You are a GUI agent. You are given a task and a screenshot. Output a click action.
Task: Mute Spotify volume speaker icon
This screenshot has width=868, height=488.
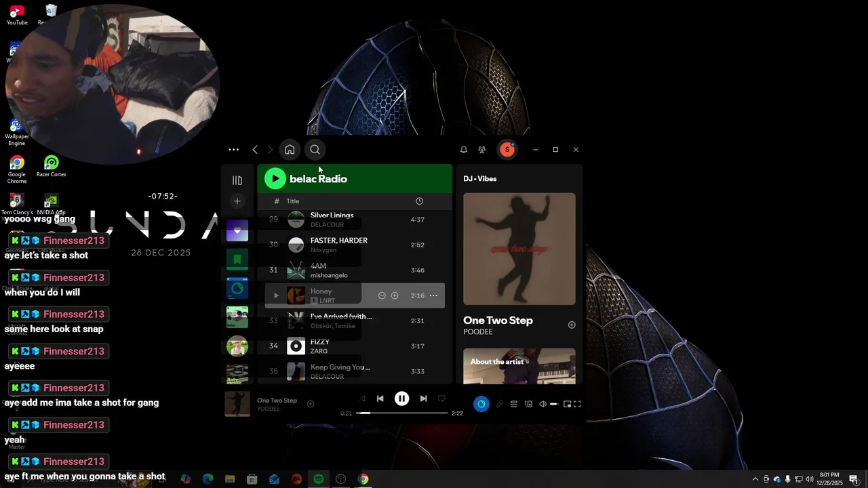click(x=542, y=404)
